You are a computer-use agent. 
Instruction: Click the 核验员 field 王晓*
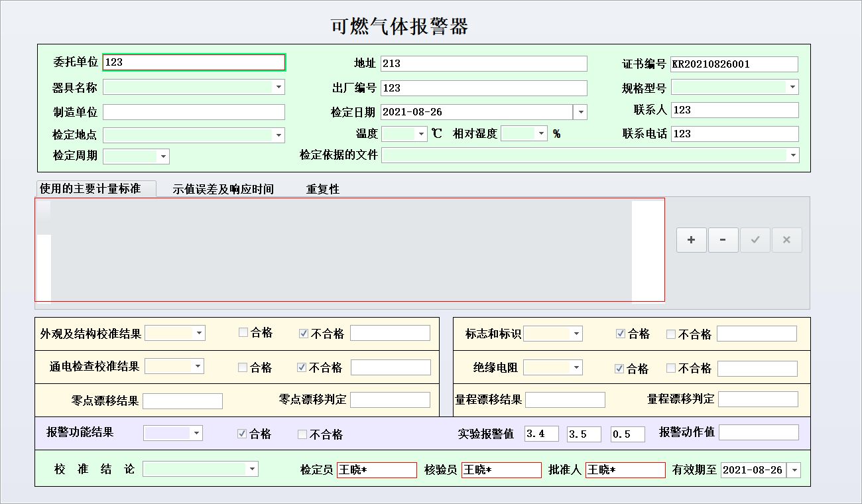coord(502,470)
